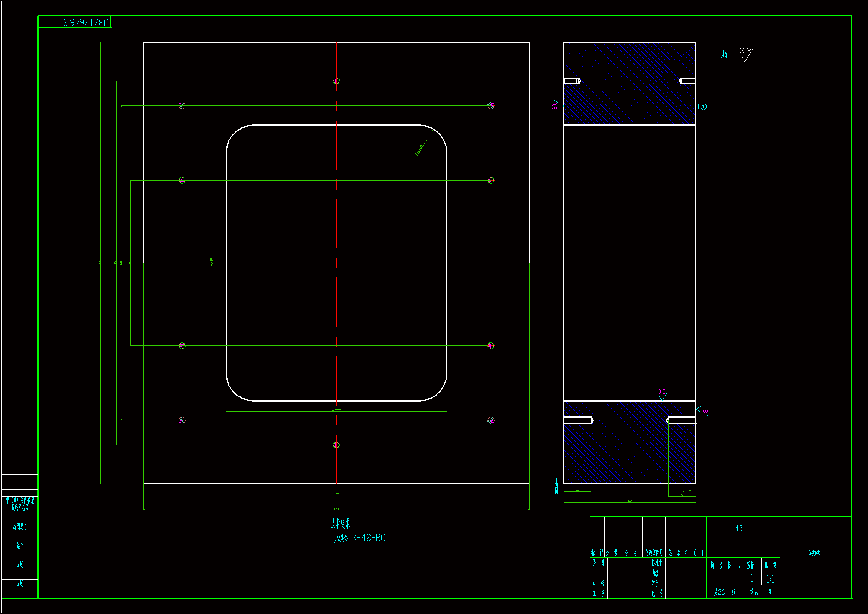The image size is (868, 614).
Task: Click the upper-left corner hole in plan view
Action: coord(182,105)
